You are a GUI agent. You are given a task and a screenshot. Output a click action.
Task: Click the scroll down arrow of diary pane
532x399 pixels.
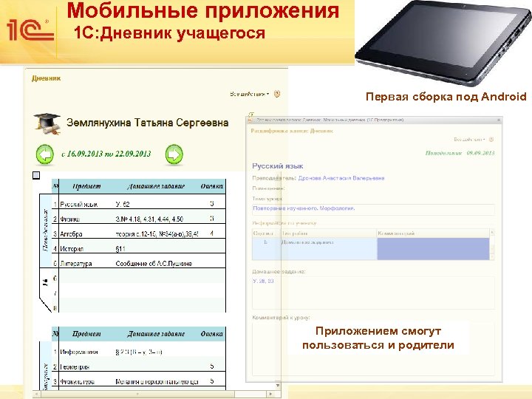pyautogui.click(x=278, y=386)
